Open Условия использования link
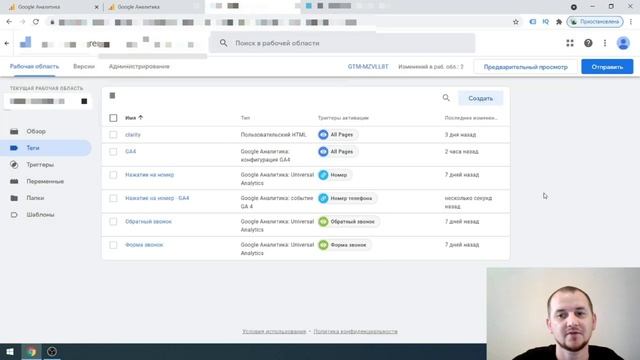640x360 pixels. [274, 331]
